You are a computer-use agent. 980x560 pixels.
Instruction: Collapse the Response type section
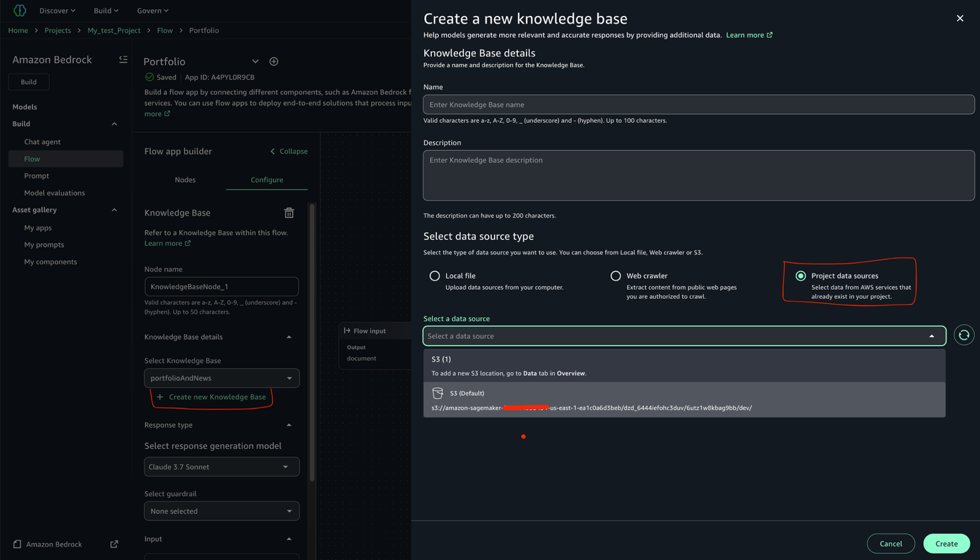tap(289, 425)
